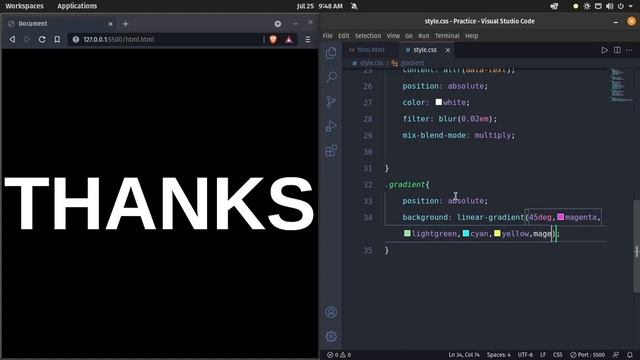This screenshot has height=360, width=640.
Task: Open Applications menu in top panel
Action: click(77, 6)
